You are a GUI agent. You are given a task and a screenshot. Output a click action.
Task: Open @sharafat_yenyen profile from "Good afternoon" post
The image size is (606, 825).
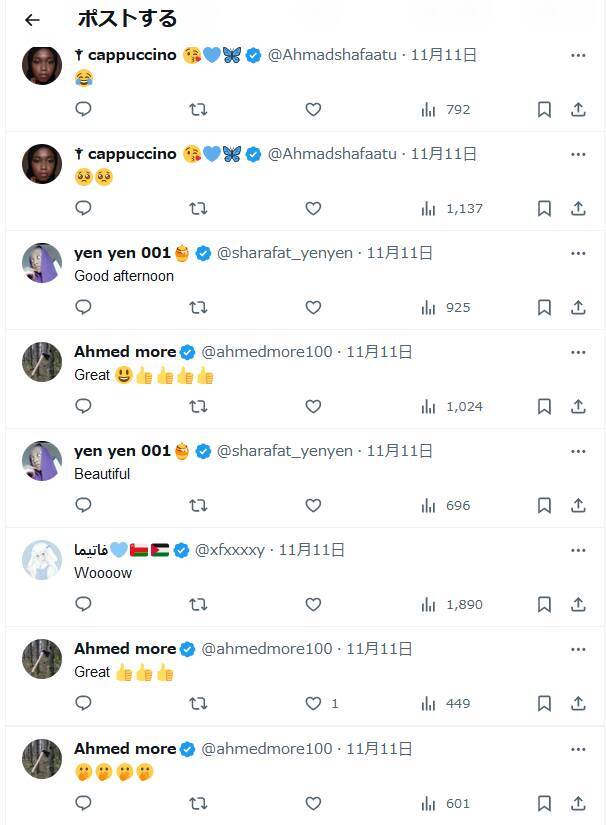[x=285, y=253]
